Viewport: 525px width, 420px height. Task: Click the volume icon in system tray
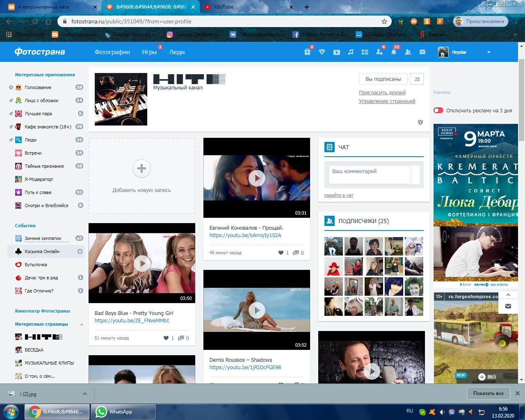coord(442,412)
